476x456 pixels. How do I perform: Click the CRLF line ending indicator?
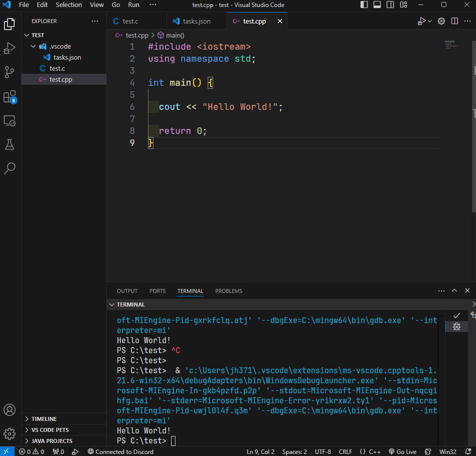[x=345, y=451]
